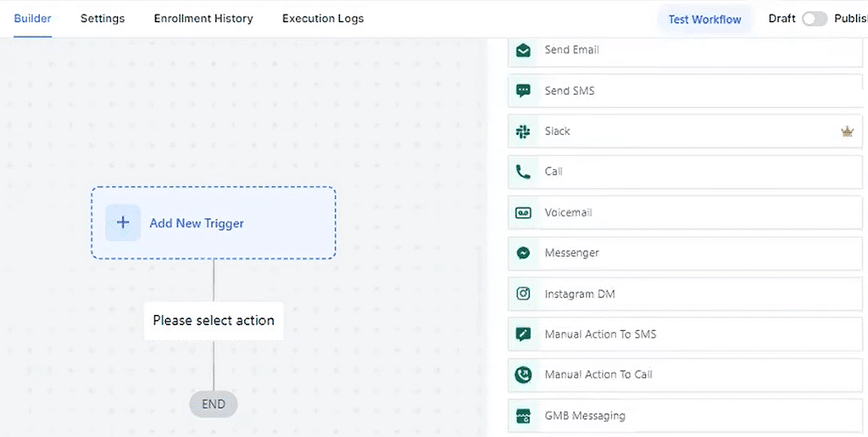Click the Instagram DM camera icon
This screenshot has height=437, width=868.
pyautogui.click(x=523, y=294)
